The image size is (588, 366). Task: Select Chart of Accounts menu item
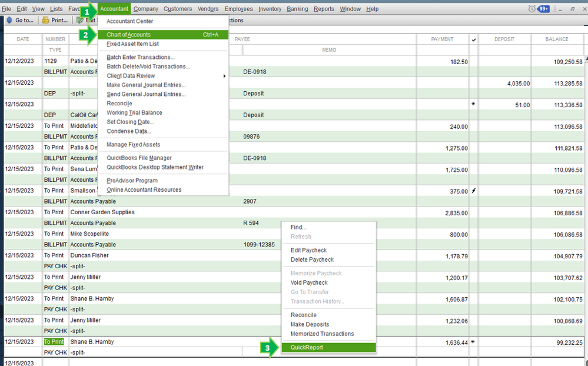(x=163, y=35)
